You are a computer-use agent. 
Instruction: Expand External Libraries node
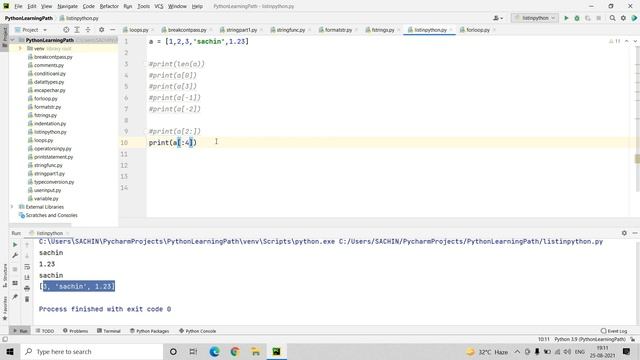(x=13, y=207)
